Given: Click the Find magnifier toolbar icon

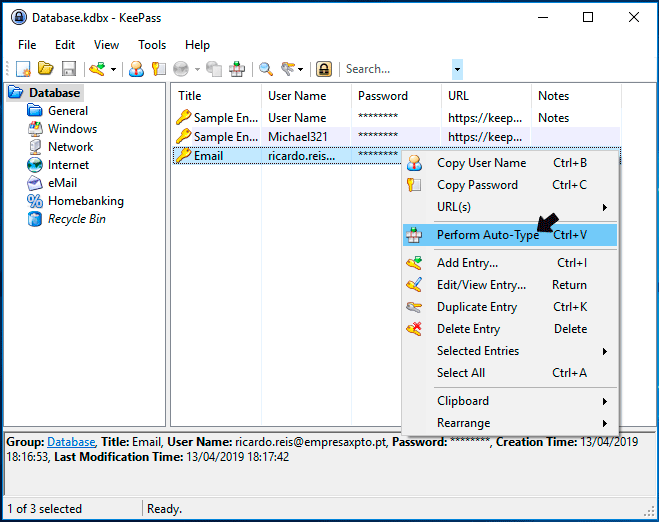Looking at the screenshot, I should click(x=266, y=69).
